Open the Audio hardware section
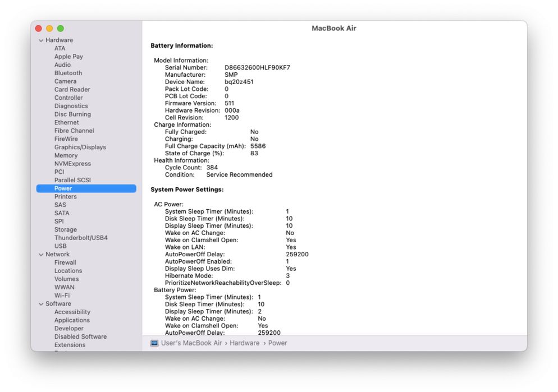The width and height of the screenshot is (558, 392). (63, 64)
